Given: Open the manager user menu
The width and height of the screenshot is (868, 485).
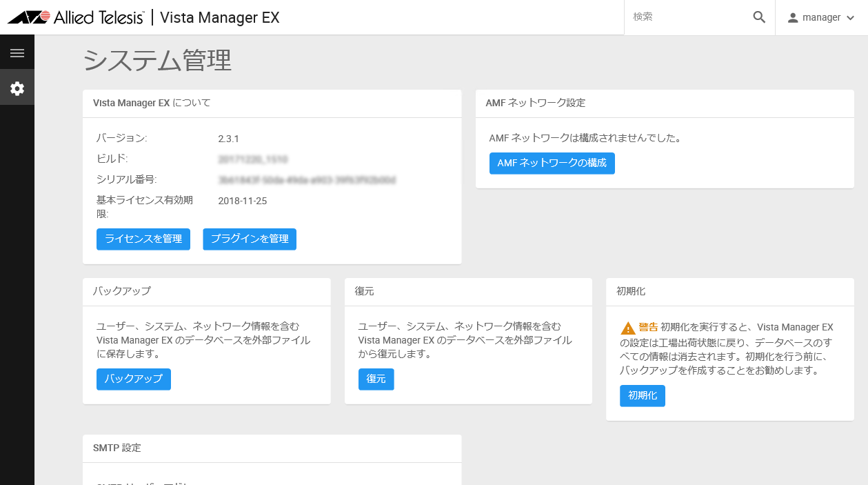Looking at the screenshot, I should point(821,17).
